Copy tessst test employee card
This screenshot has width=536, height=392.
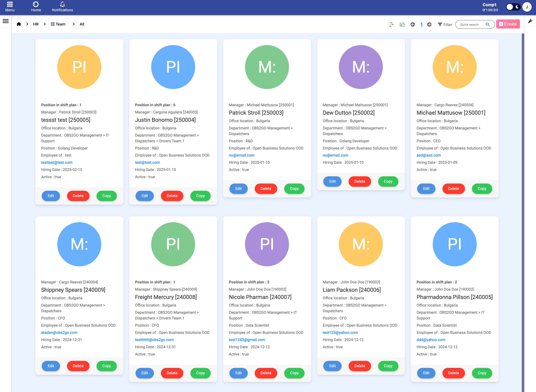(x=107, y=196)
